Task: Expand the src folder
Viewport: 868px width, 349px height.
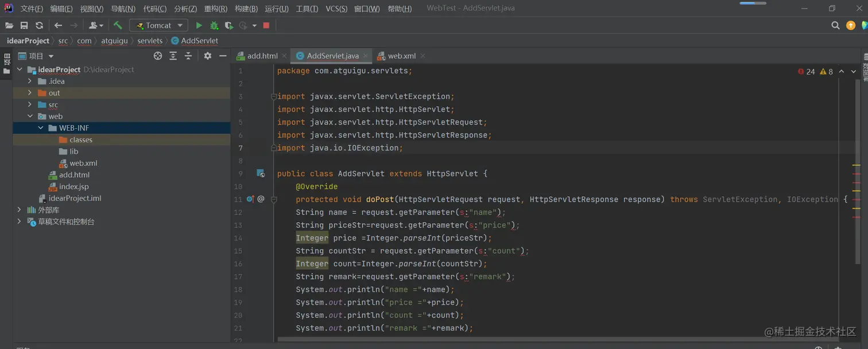Action: tap(30, 104)
